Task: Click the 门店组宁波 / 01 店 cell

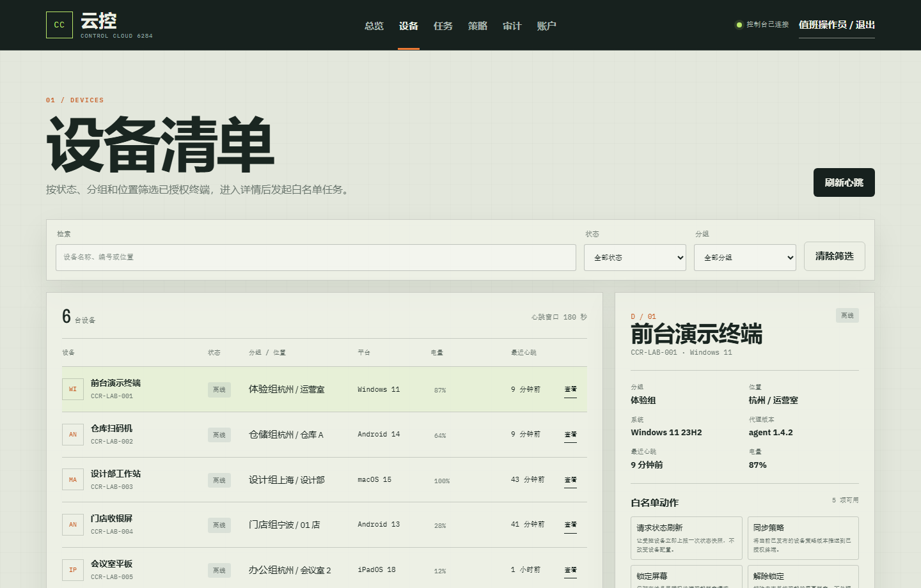Action: tap(285, 525)
